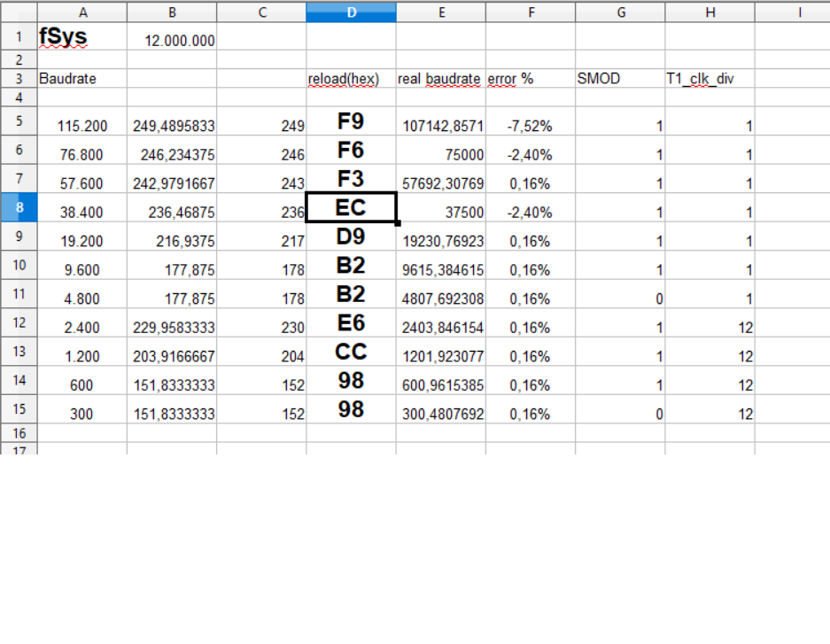Select the 1.200 baudrate cell
The image size is (830, 644).
(x=82, y=351)
